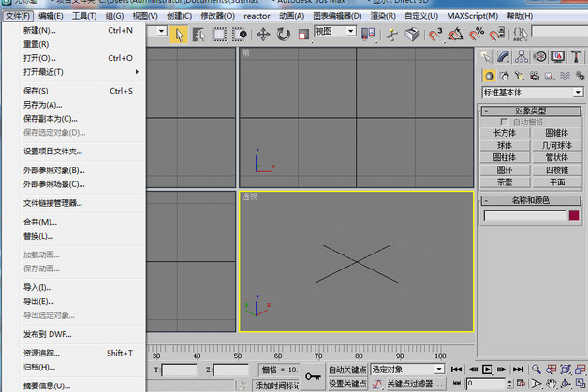Viewport: 588px width, 392px height.
Task: Toggle the Percent Snap magnet
Action: pyautogui.click(x=477, y=35)
